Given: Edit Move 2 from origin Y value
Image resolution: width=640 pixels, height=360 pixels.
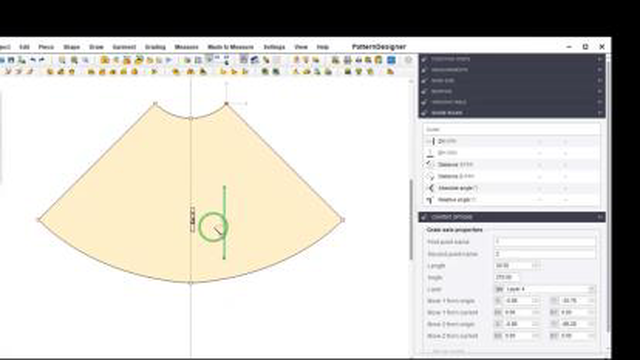Looking at the screenshot, I should [x=574, y=324].
